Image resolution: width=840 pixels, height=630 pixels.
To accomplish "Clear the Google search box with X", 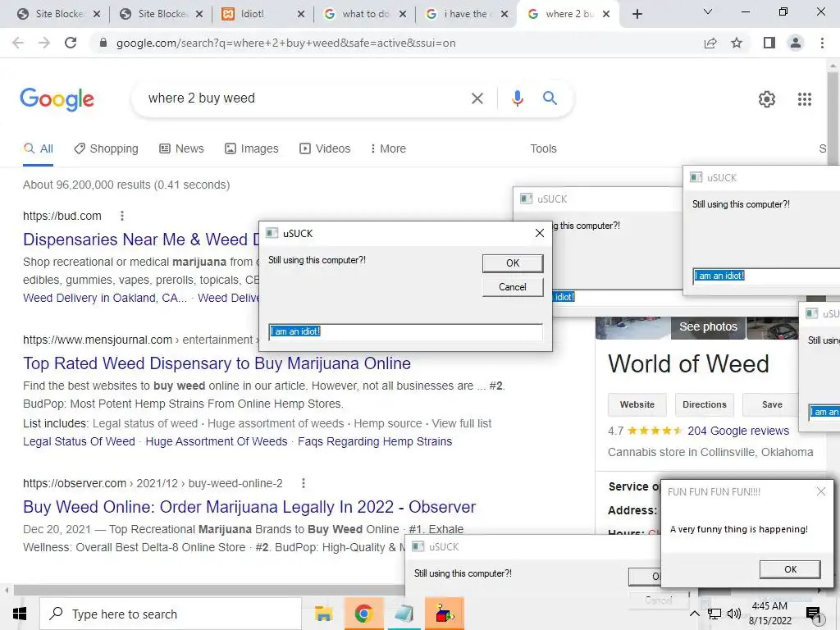I will click(x=477, y=98).
